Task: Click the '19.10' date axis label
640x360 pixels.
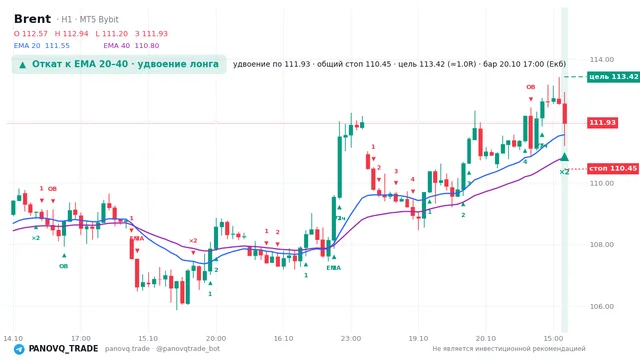Action: (418, 339)
